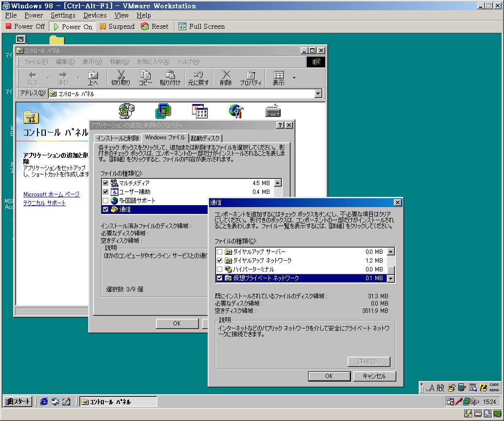Viewport: 504px width, 421px height.
Task: Open the VMware Power menu
Action: tap(34, 15)
